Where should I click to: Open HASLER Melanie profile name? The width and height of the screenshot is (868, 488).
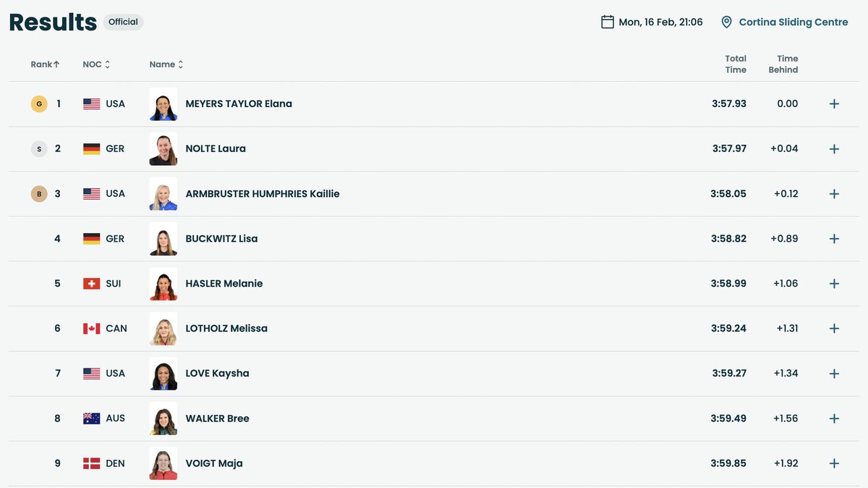[224, 283]
